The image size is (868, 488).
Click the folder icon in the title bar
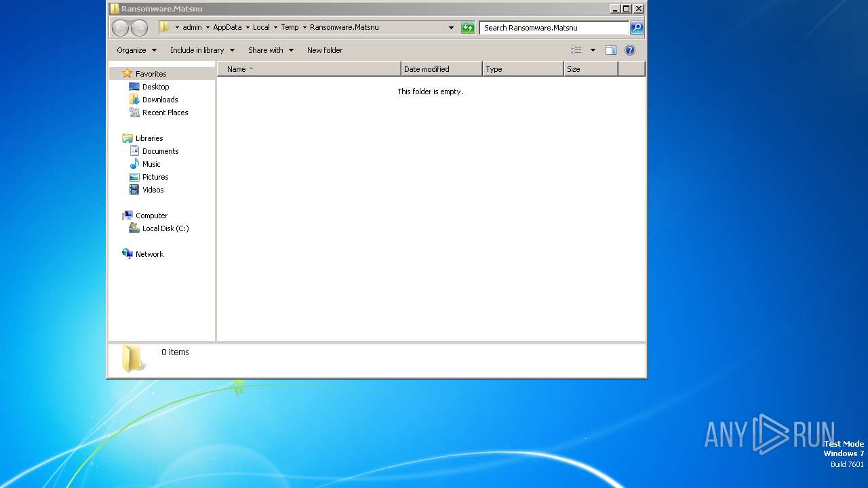click(115, 9)
